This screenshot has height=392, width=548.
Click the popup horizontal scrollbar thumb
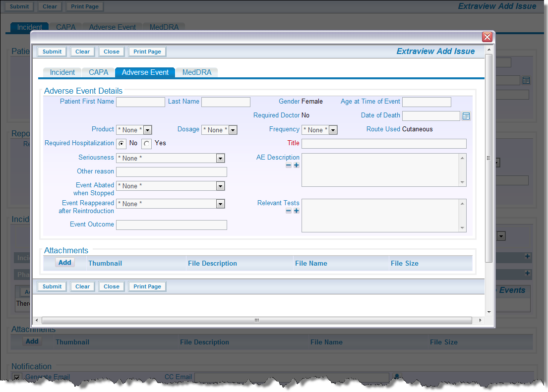[x=257, y=320]
